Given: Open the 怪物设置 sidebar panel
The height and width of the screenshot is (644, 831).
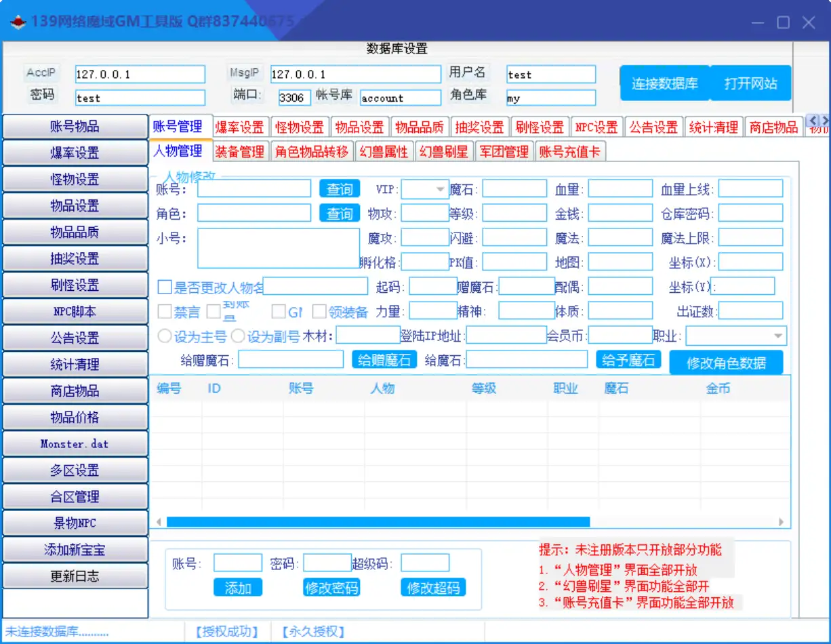Looking at the screenshot, I should point(75,179).
